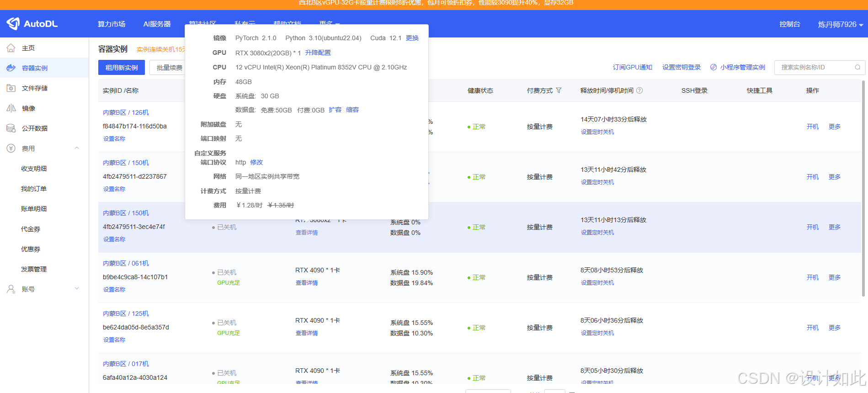
Task: Click the 租用新实例 button
Action: coord(122,67)
